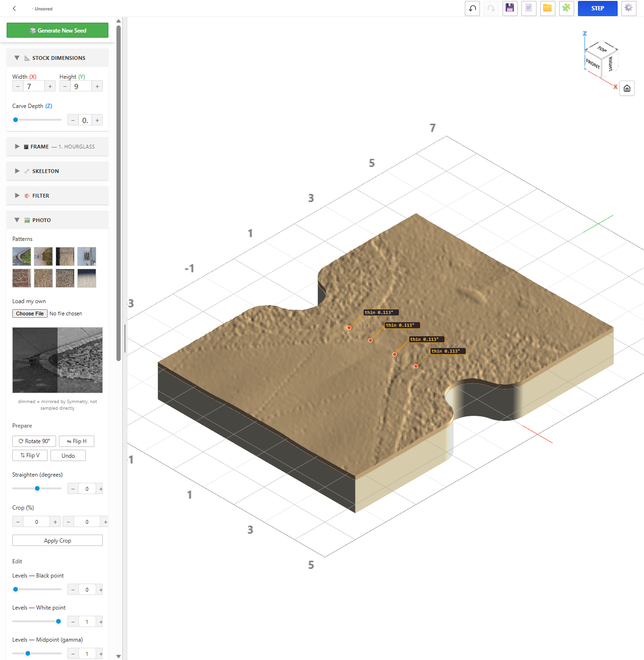The width and height of the screenshot is (644, 660).
Task: Reset the 3D view with the home icon
Action: 627,88
